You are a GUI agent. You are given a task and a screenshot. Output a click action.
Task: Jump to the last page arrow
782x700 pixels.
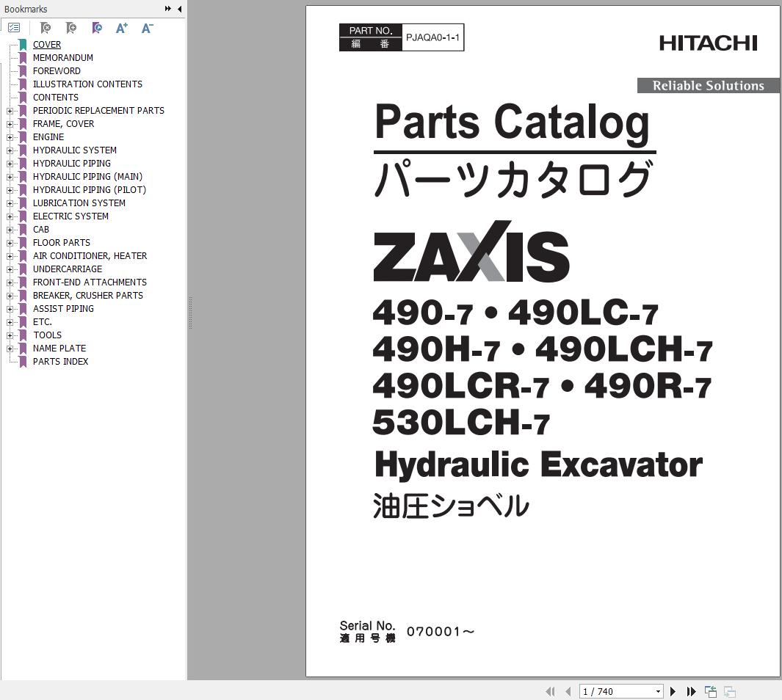691,691
